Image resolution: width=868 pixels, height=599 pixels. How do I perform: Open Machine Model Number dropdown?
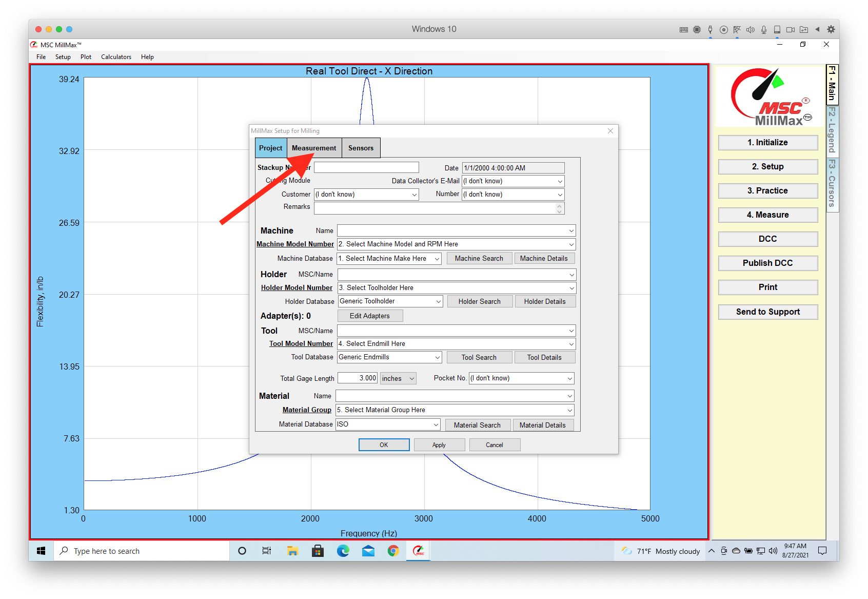tap(571, 244)
